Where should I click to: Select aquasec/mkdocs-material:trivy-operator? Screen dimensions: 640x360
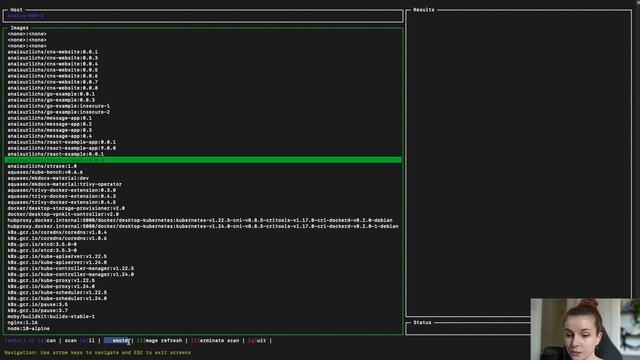pos(64,184)
